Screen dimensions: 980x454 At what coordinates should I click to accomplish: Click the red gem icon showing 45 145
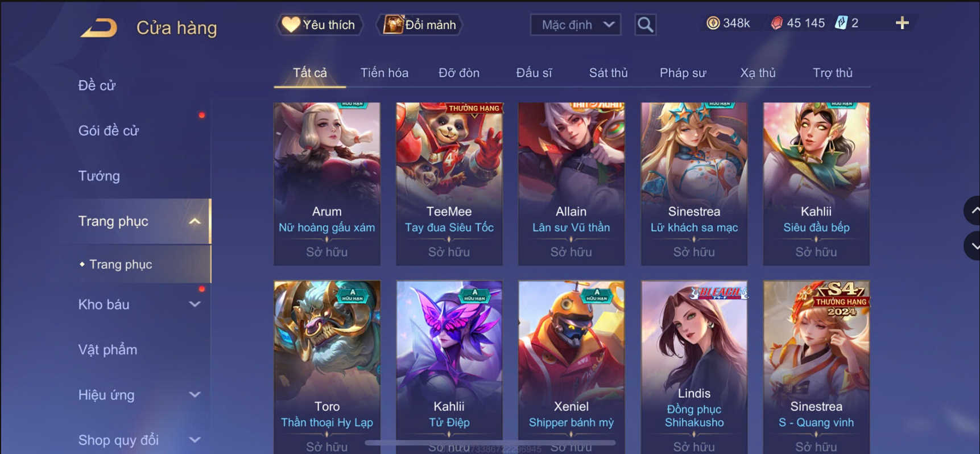776,23
